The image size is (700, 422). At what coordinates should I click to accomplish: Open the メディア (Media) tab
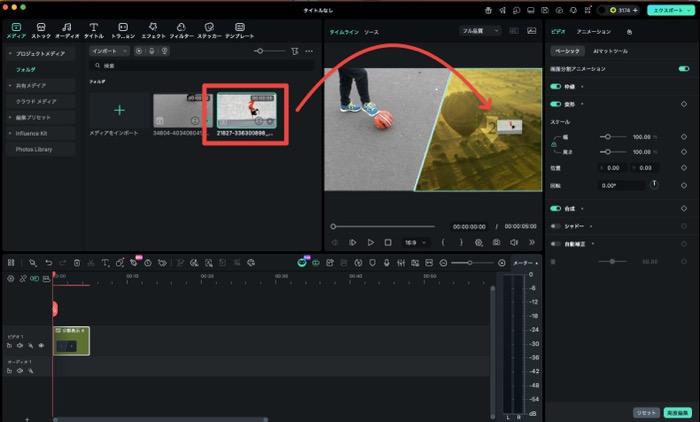point(16,30)
